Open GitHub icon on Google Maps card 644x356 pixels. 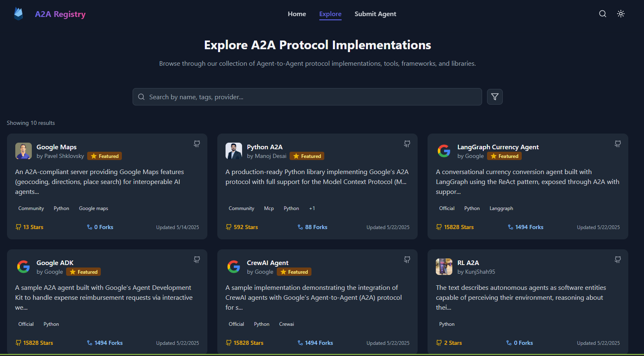(x=197, y=144)
